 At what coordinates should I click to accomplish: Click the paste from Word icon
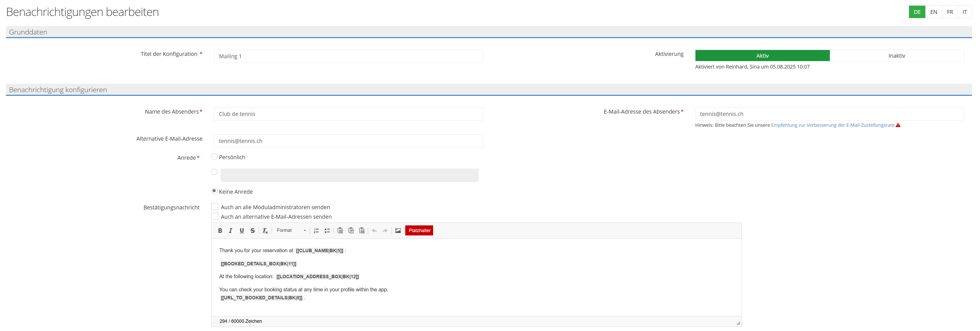coord(362,231)
